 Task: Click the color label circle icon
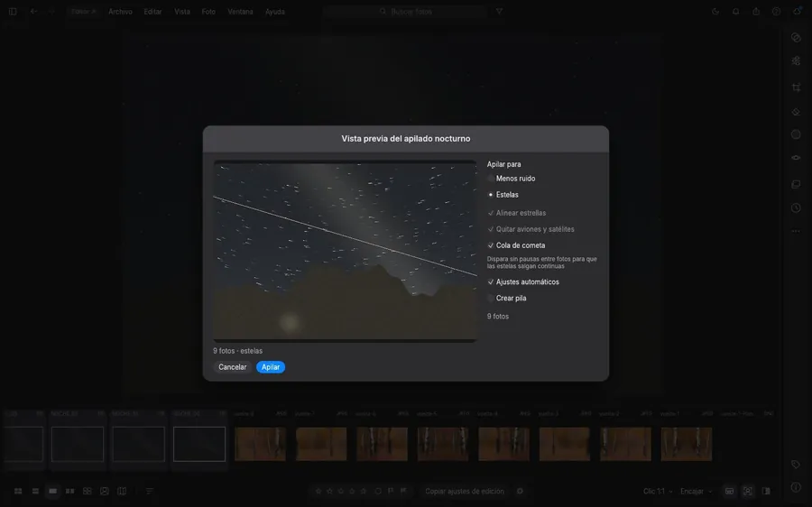378,491
